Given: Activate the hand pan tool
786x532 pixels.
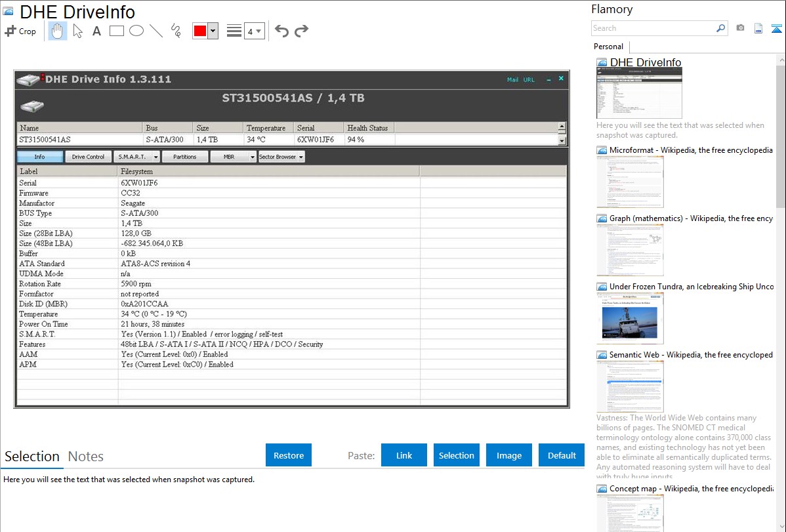Looking at the screenshot, I should (58, 31).
